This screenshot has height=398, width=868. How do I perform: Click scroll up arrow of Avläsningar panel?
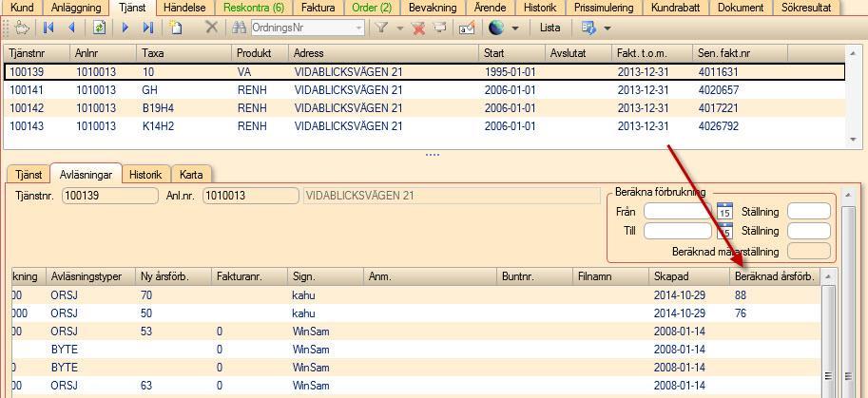[x=848, y=194]
